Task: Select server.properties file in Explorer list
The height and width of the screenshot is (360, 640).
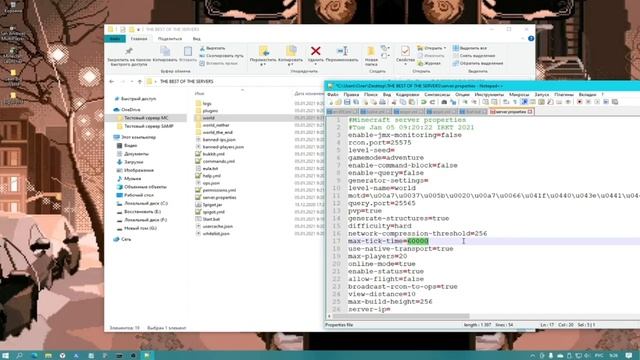Action: tap(219, 197)
